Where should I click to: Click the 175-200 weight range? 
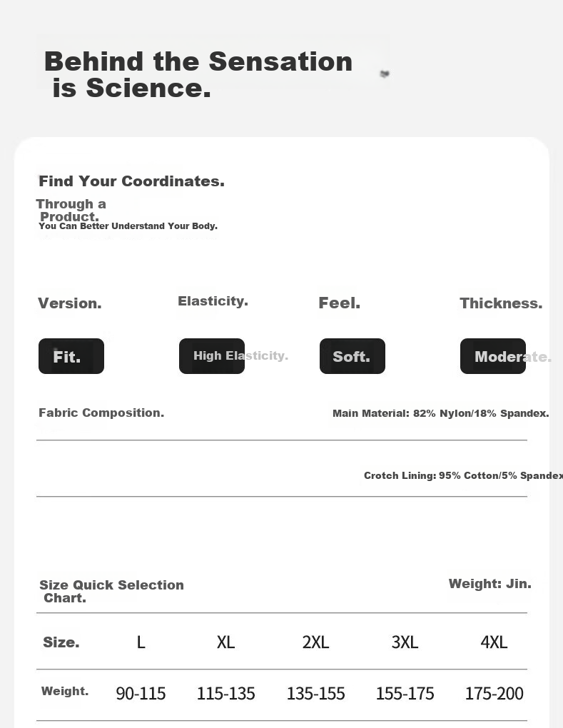click(494, 694)
